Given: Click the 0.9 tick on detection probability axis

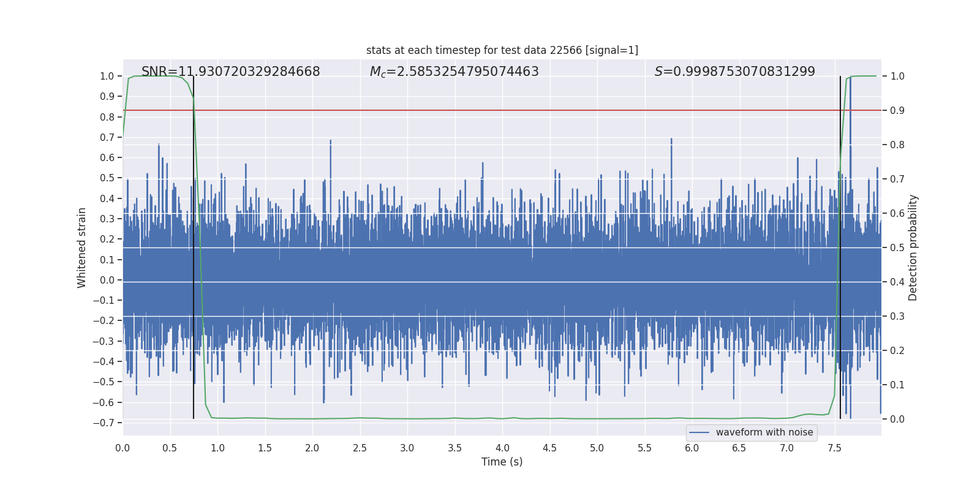Looking at the screenshot, I should pos(897,111).
